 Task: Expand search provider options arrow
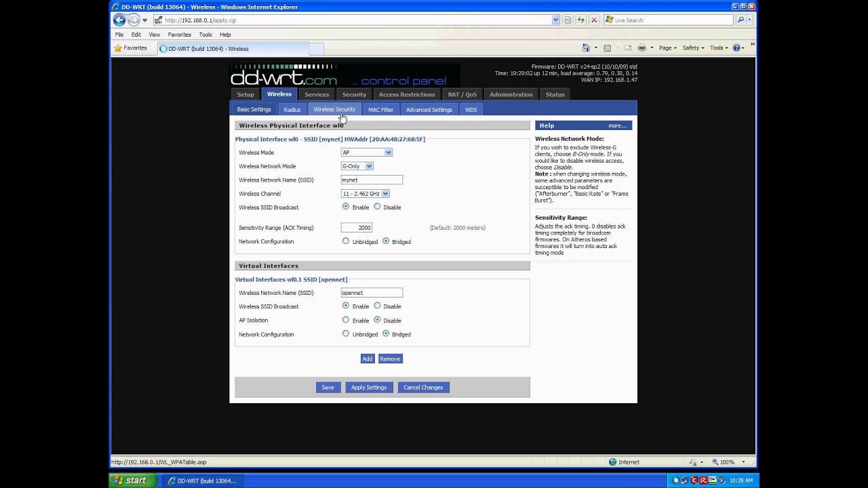click(751, 20)
